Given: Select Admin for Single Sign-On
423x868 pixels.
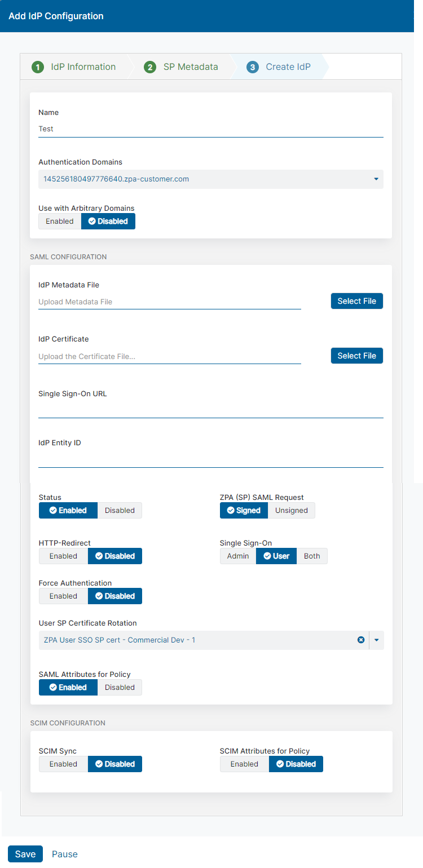Looking at the screenshot, I should (237, 556).
